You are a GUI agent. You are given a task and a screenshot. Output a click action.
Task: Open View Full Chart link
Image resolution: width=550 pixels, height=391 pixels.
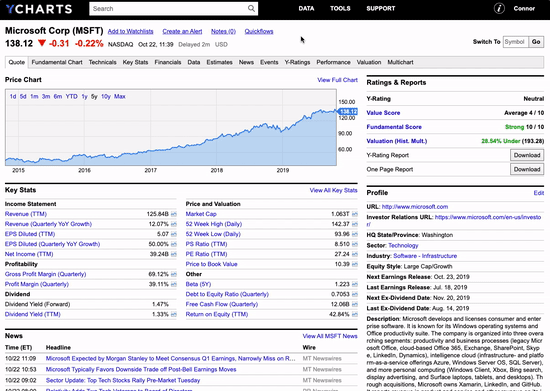click(x=337, y=80)
